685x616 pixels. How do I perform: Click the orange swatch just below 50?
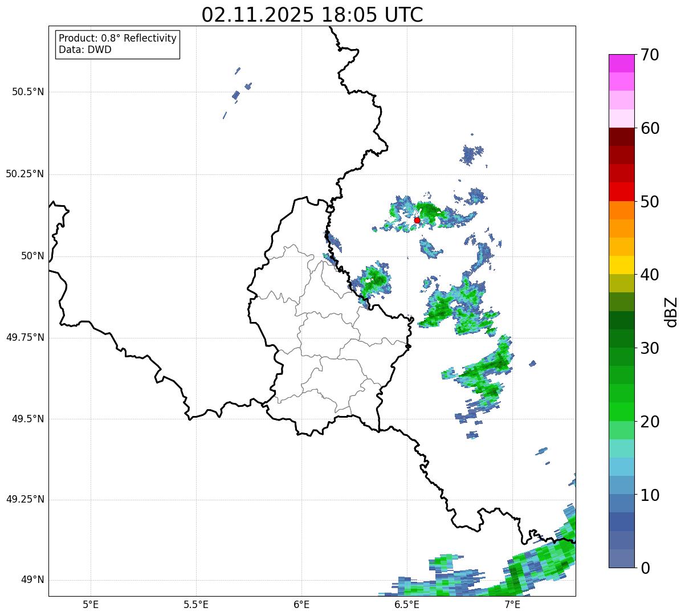pyautogui.click(x=621, y=210)
